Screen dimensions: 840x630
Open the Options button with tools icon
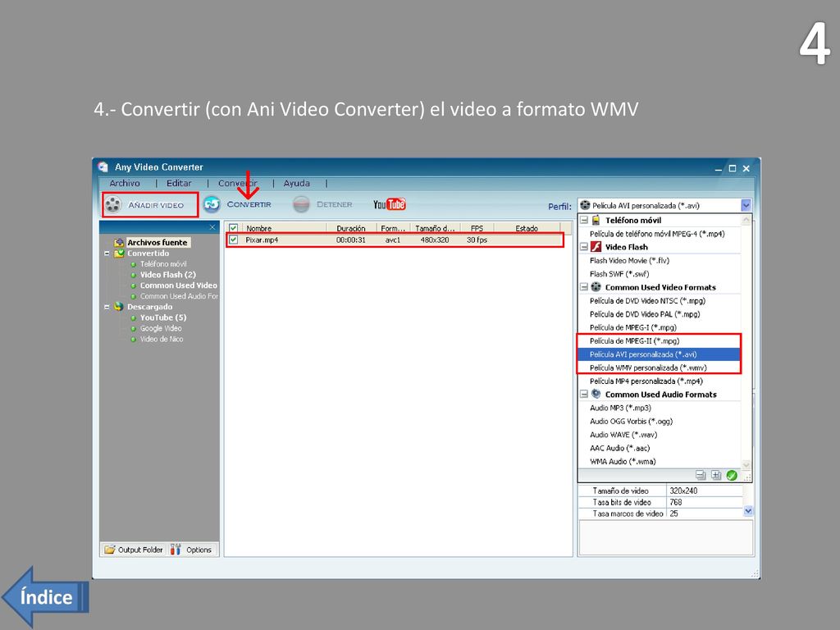pos(191,550)
